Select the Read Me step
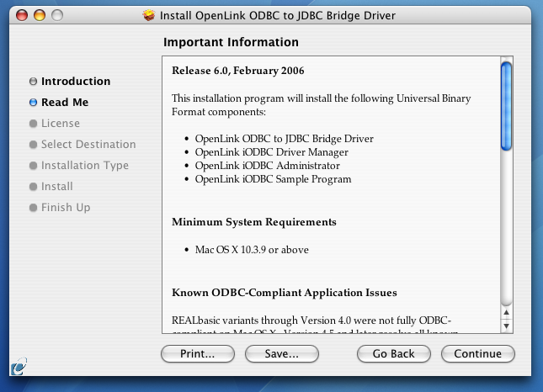Screen dimensions: 543x392 (65, 103)
